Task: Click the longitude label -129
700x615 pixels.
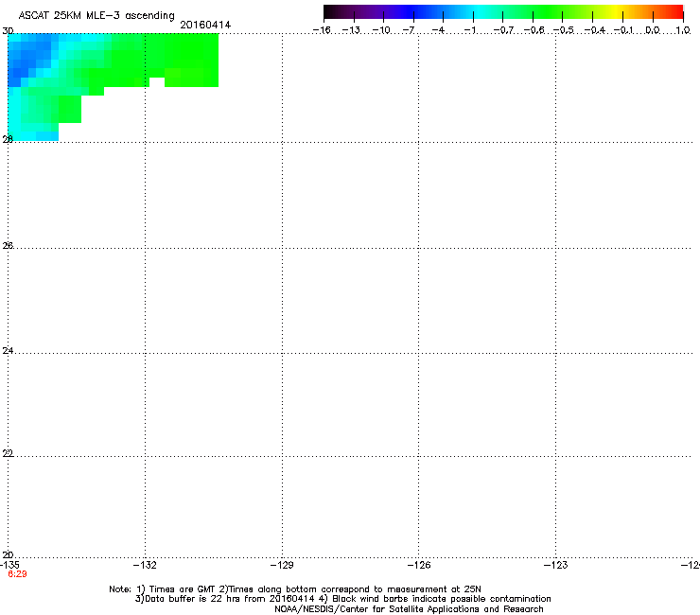Action: coord(282,565)
